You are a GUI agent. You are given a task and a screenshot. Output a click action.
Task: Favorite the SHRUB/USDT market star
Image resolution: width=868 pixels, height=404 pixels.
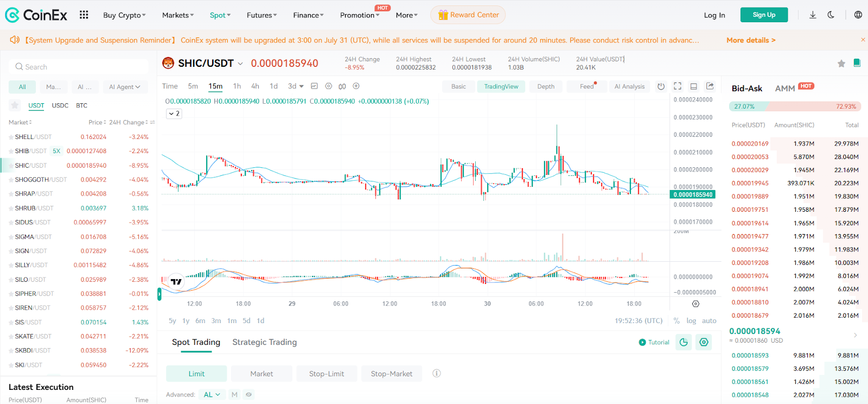(11, 209)
